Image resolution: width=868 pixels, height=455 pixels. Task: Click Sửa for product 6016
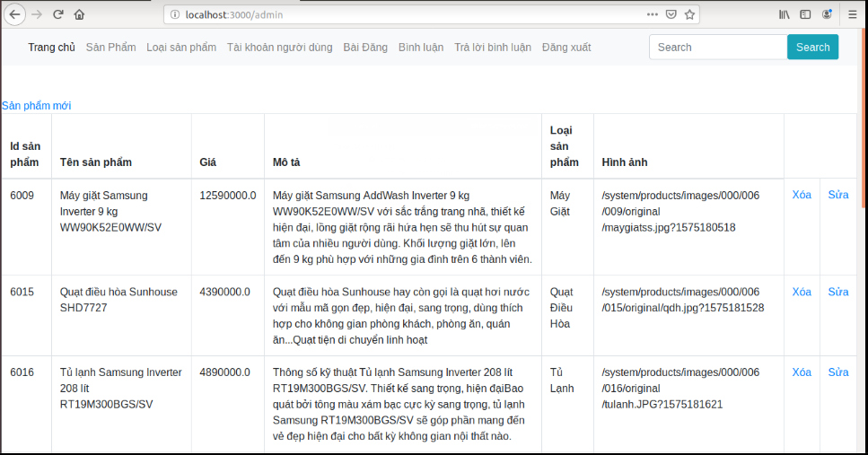tap(838, 372)
